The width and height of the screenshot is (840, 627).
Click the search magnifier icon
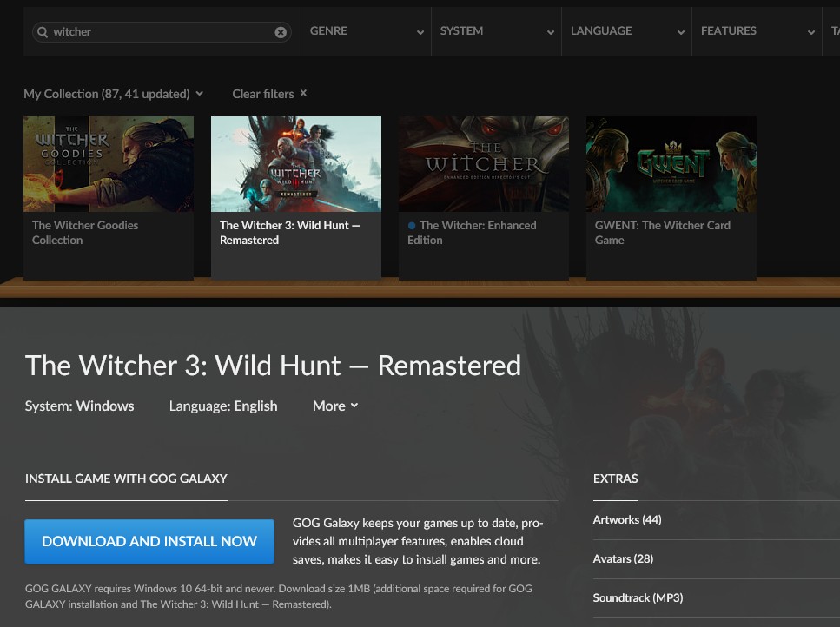point(43,32)
